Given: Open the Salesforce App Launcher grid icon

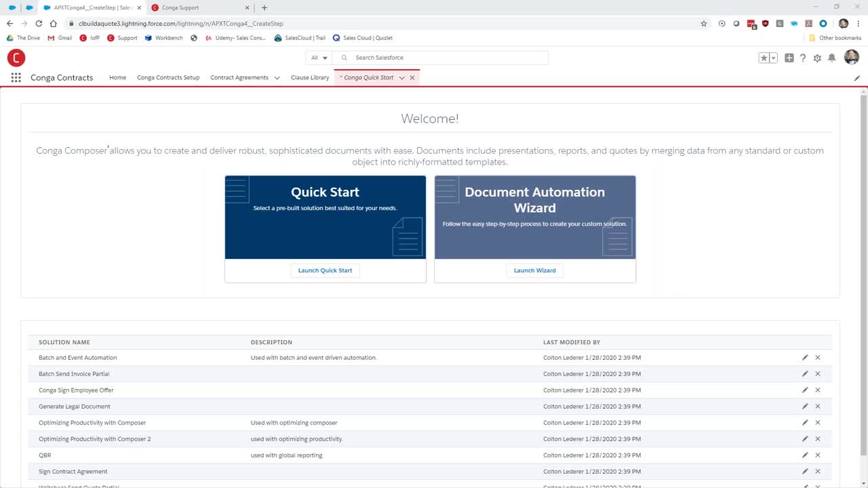Looking at the screenshot, I should 15,77.
